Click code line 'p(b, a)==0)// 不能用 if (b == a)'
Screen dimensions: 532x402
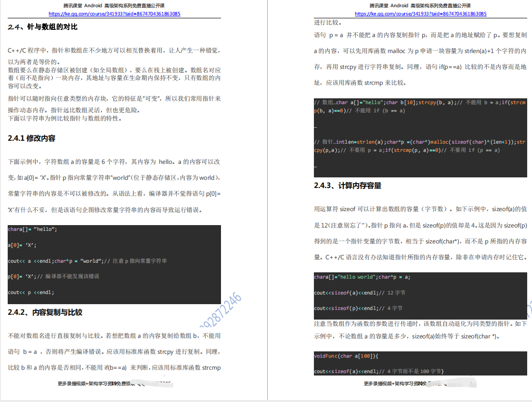point(360,110)
